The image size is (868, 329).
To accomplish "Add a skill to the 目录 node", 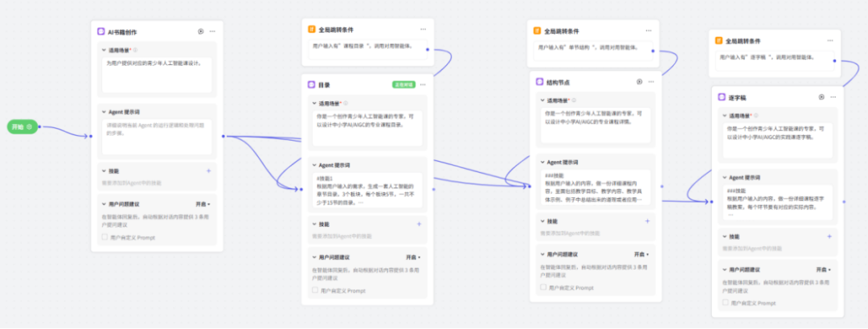I will tap(419, 224).
